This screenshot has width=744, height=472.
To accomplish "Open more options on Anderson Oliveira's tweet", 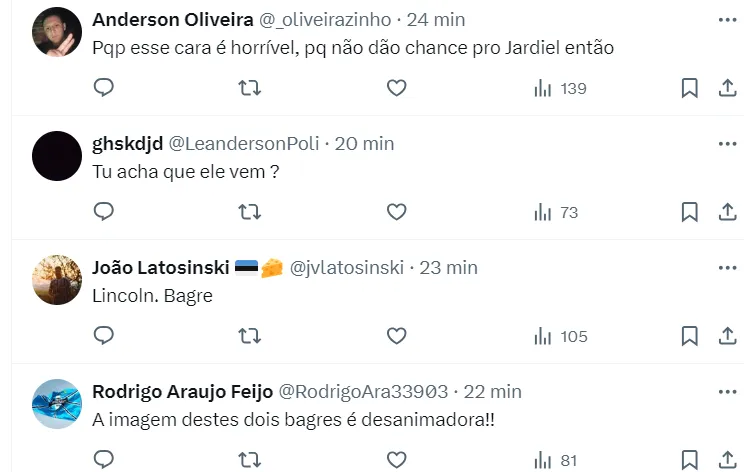I will 727,20.
